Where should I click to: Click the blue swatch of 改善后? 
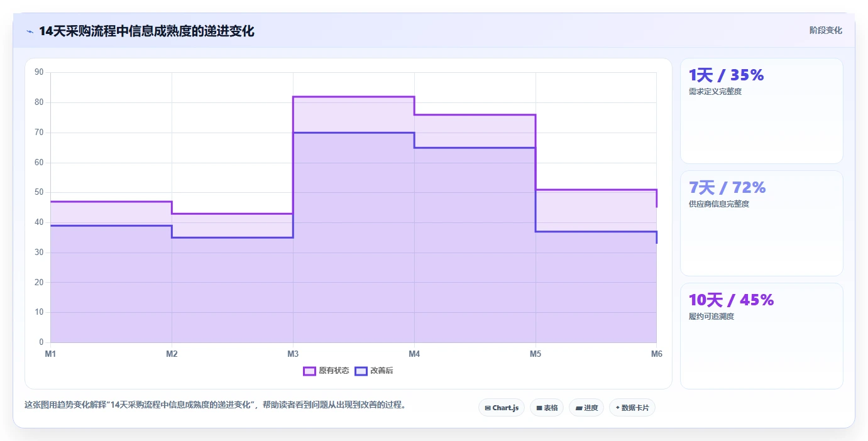pyautogui.click(x=361, y=371)
